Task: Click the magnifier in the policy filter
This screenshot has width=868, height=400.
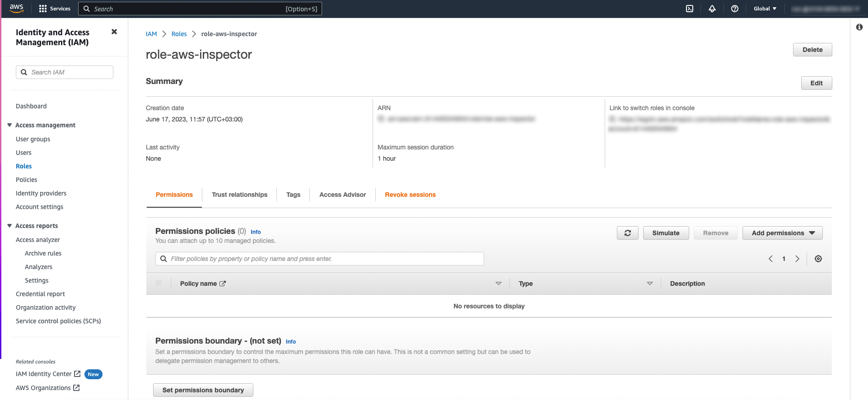Action: point(163,259)
